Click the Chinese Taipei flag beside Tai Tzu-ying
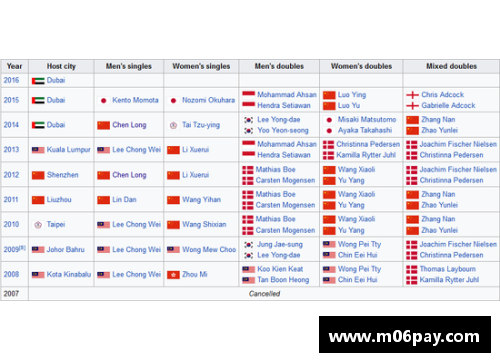500x362 pixels. 173,125
